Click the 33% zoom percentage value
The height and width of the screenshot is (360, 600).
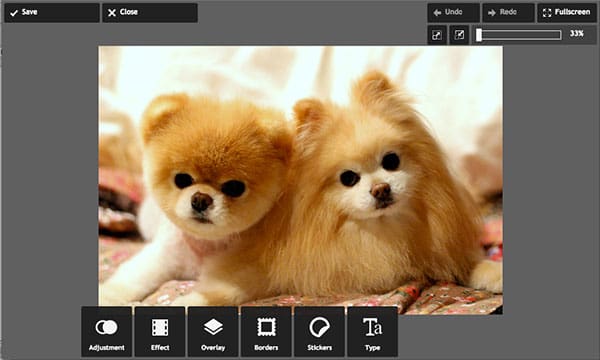coord(577,34)
